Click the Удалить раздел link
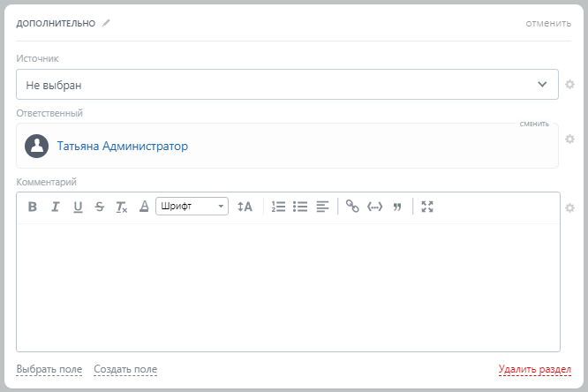The height and width of the screenshot is (392, 588). (535, 369)
